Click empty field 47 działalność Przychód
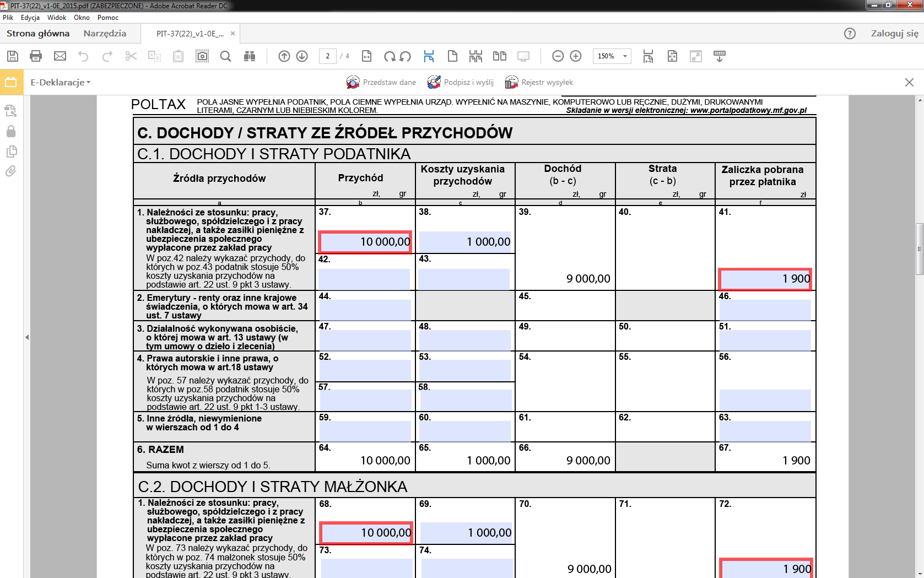 [x=365, y=340]
